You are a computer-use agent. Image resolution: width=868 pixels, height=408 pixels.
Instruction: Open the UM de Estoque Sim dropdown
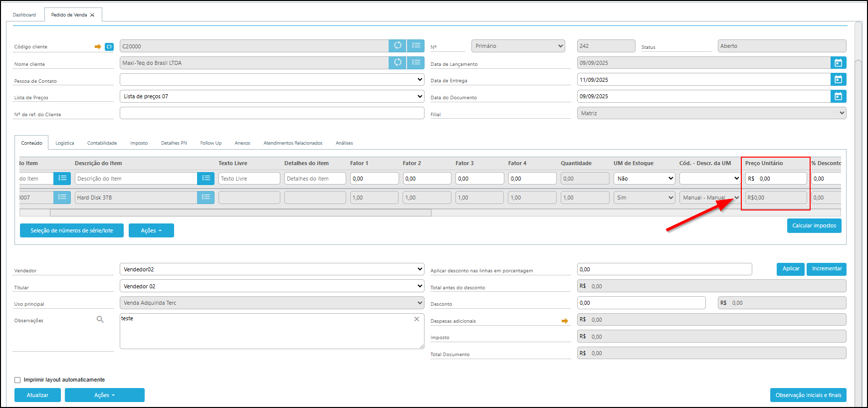click(645, 198)
